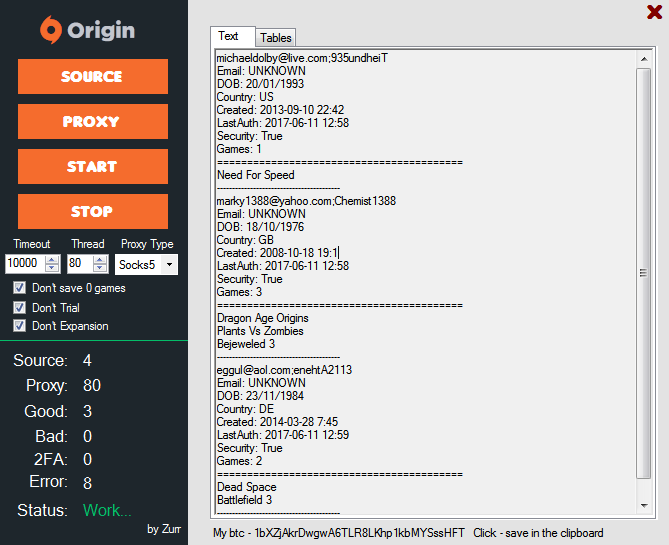This screenshot has width=669, height=545.
Task: Toggle the Don't save 0 games checkbox
Action: point(19,288)
